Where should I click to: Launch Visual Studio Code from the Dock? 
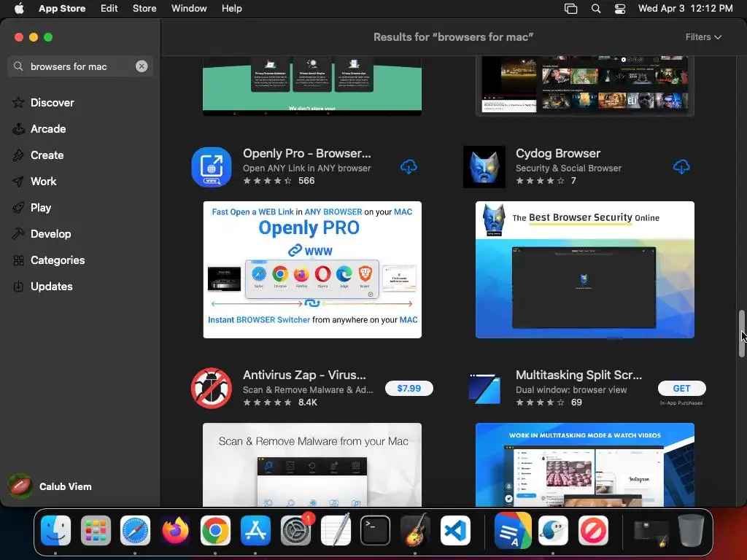tap(455, 530)
